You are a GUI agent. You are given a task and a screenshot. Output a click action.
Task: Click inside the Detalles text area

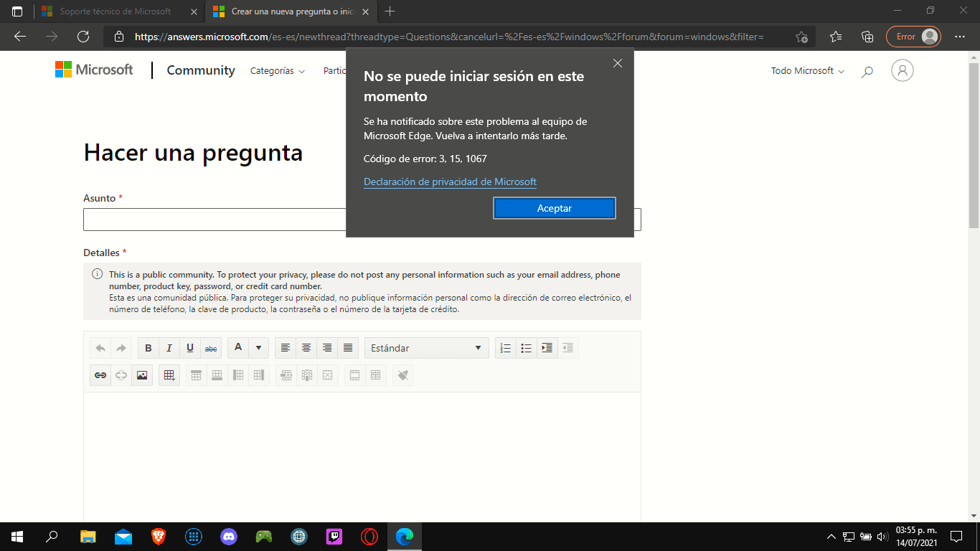pos(362,457)
